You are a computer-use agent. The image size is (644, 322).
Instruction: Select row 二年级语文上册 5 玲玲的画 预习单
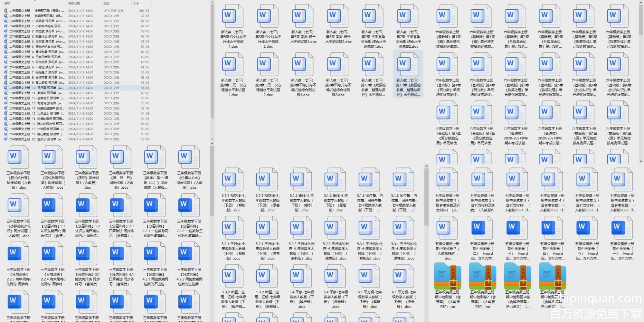[x=77, y=62]
